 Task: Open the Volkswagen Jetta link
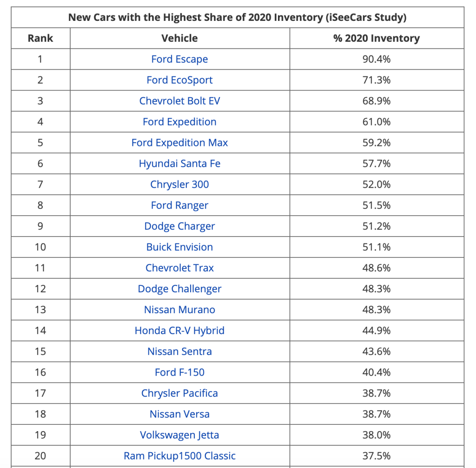(x=179, y=435)
